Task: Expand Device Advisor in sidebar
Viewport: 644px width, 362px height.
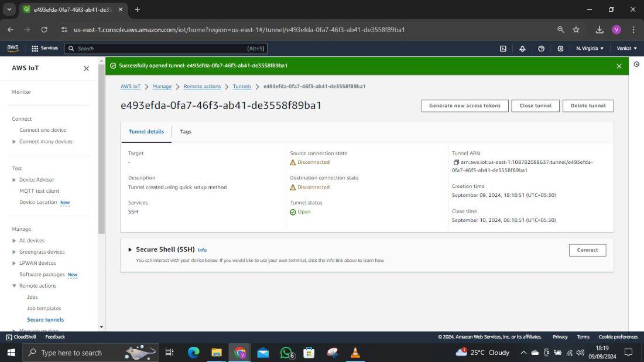Action: tap(14, 180)
